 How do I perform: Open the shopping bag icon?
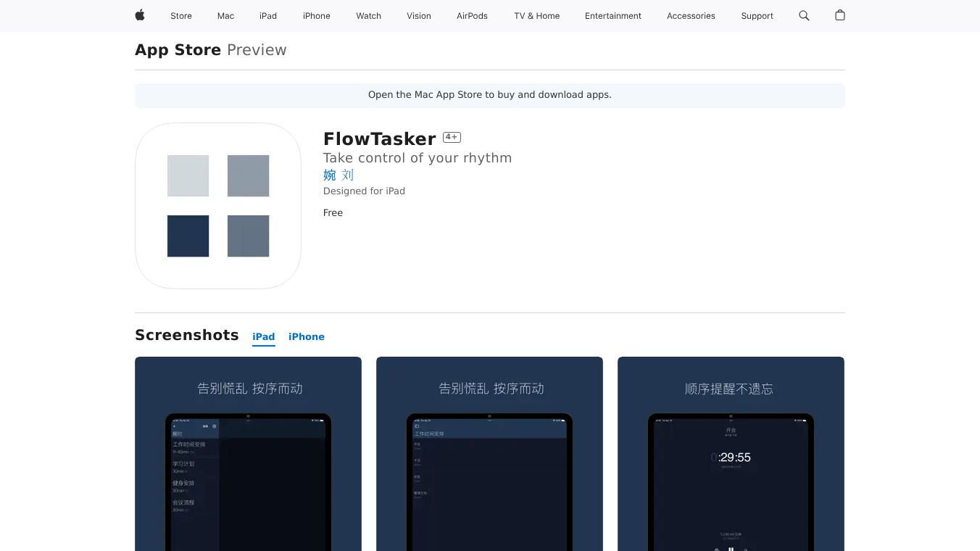coord(840,15)
